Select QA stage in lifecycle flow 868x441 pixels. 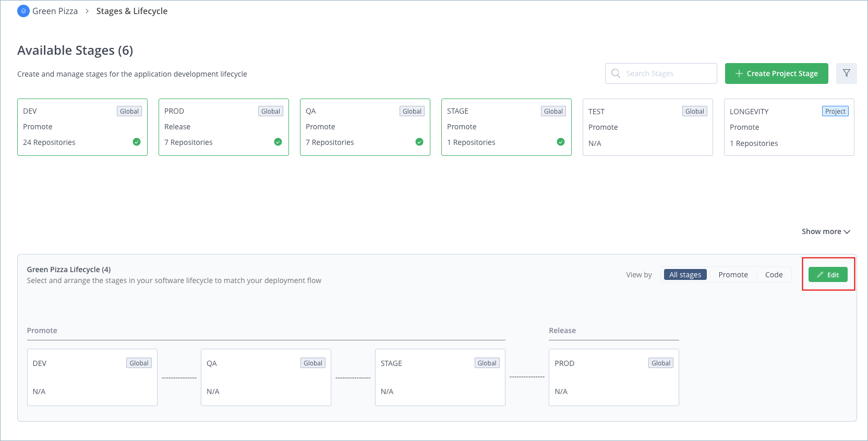click(x=266, y=377)
